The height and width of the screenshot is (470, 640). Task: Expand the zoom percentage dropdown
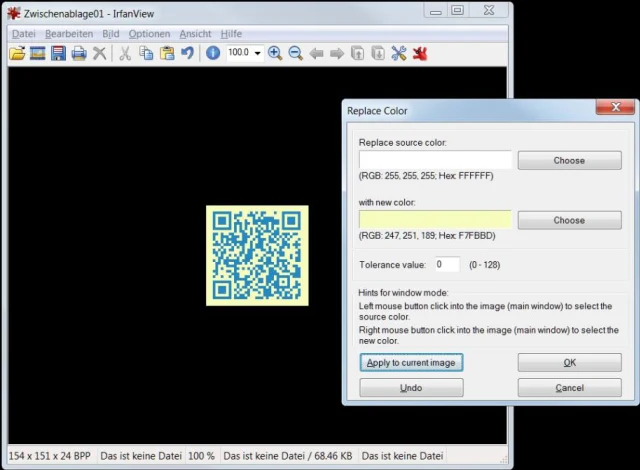tap(258, 53)
